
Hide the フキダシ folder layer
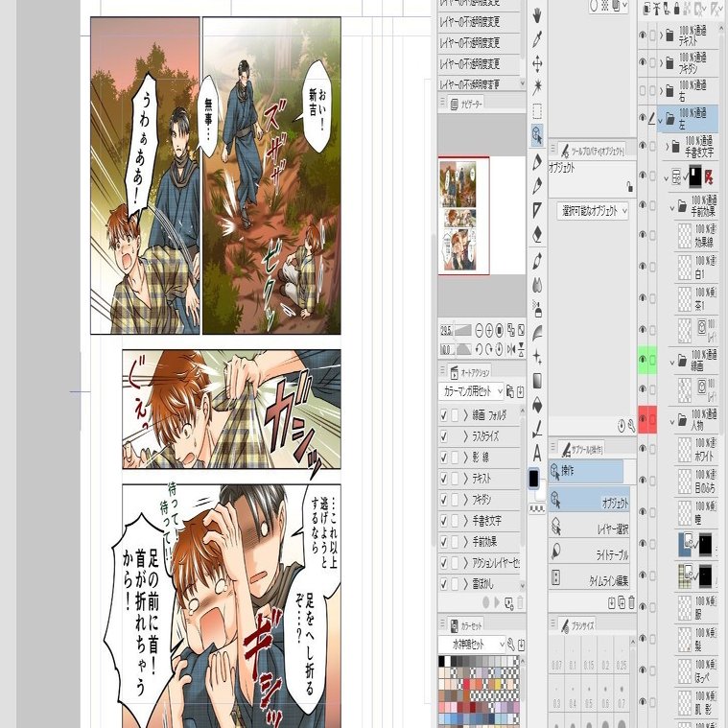pyautogui.click(x=643, y=62)
